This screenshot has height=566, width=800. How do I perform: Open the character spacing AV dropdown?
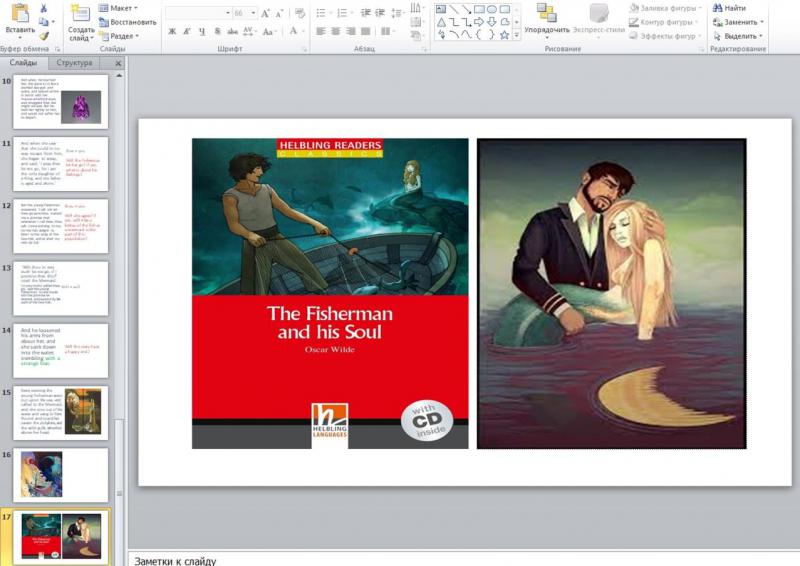pos(249,32)
